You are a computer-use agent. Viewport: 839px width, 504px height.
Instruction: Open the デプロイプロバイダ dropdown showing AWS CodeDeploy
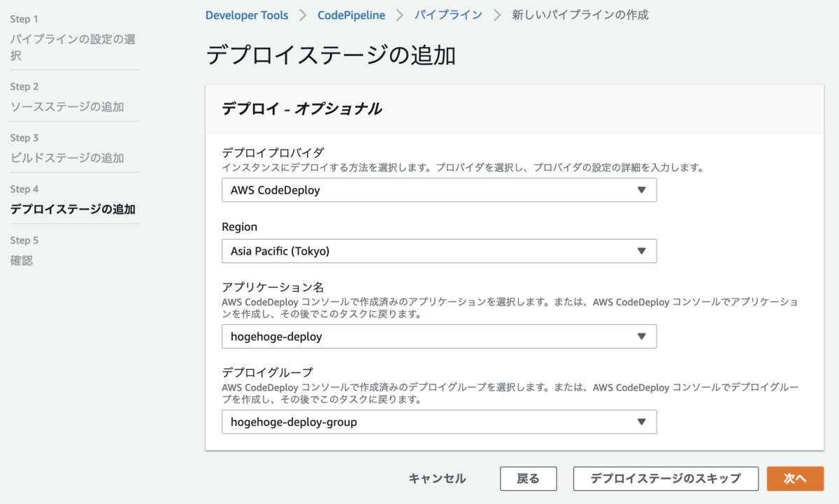pos(439,190)
